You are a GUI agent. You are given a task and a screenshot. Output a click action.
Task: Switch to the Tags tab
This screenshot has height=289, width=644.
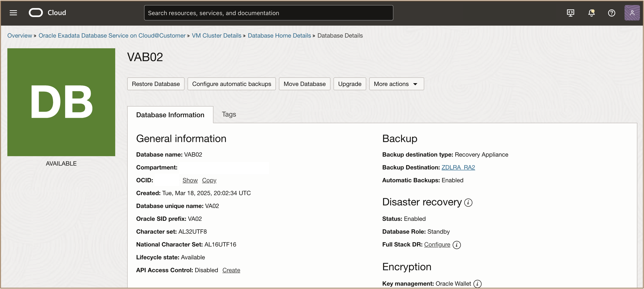click(x=229, y=114)
